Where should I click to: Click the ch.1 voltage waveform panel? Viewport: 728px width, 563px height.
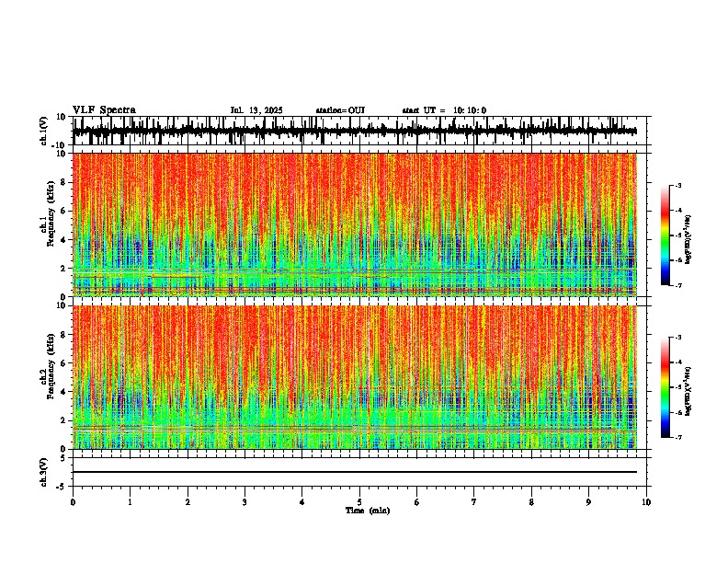359,131
